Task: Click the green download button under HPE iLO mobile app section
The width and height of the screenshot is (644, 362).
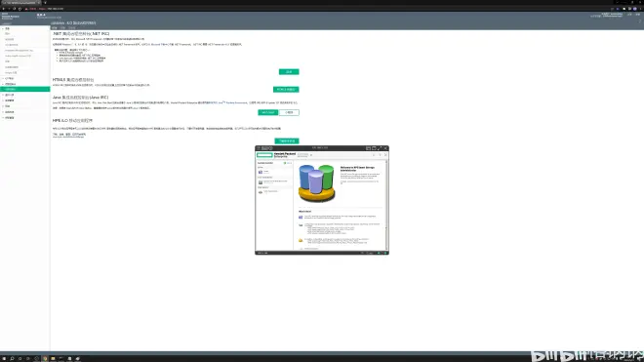Action: tap(287, 141)
